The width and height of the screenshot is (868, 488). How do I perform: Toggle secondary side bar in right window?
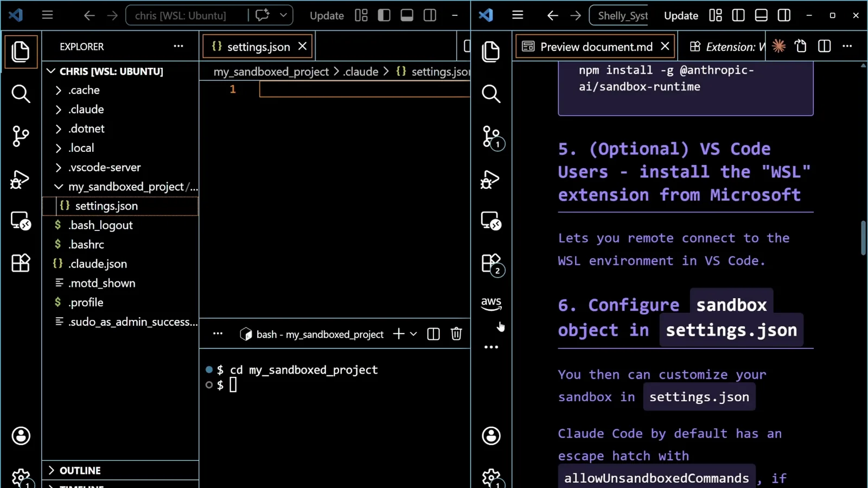(x=784, y=15)
